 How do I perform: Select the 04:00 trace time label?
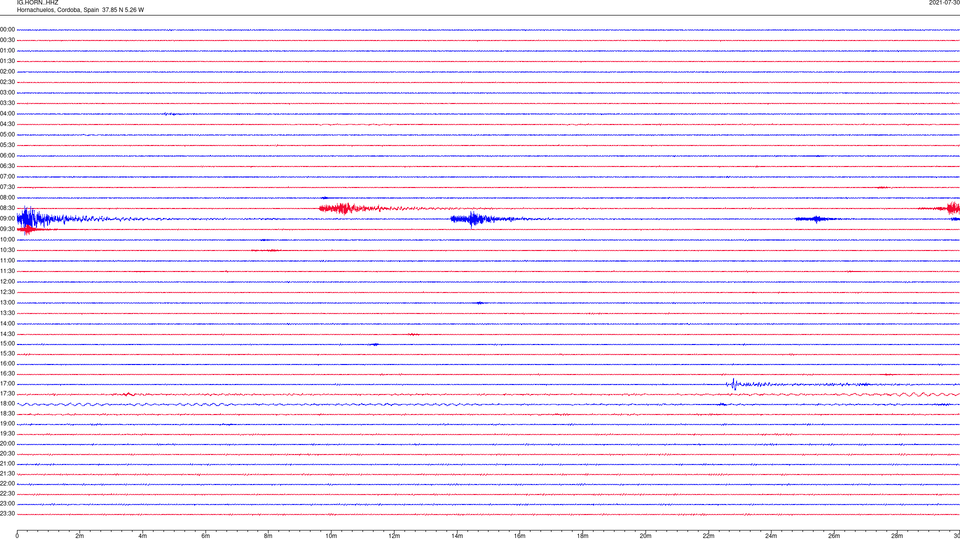tap(7, 114)
